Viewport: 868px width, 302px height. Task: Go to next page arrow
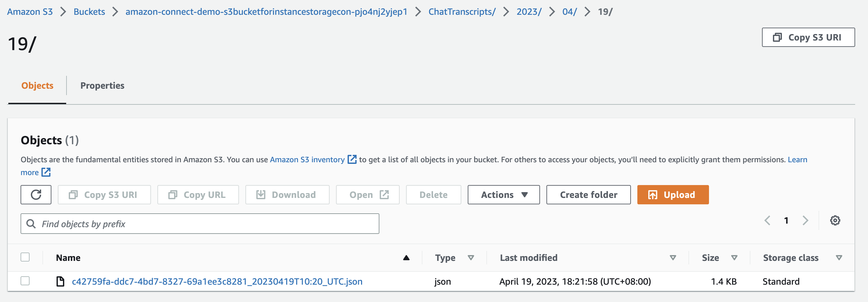(805, 220)
